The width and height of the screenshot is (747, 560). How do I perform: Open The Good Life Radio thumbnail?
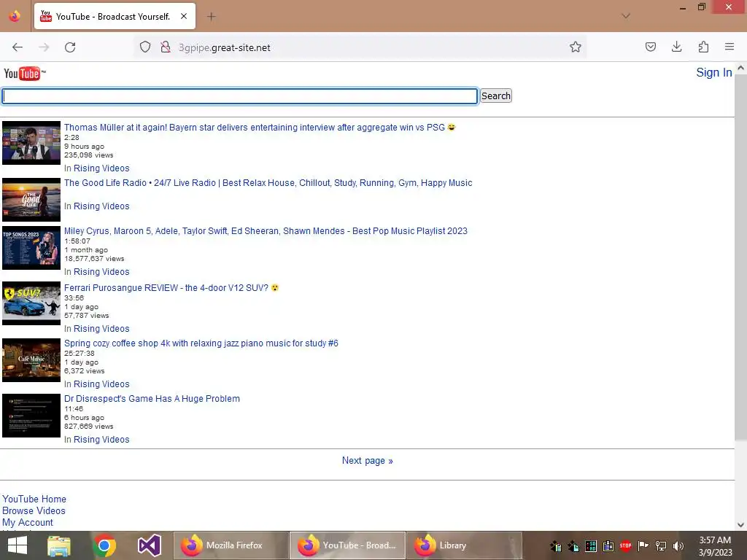(31, 200)
